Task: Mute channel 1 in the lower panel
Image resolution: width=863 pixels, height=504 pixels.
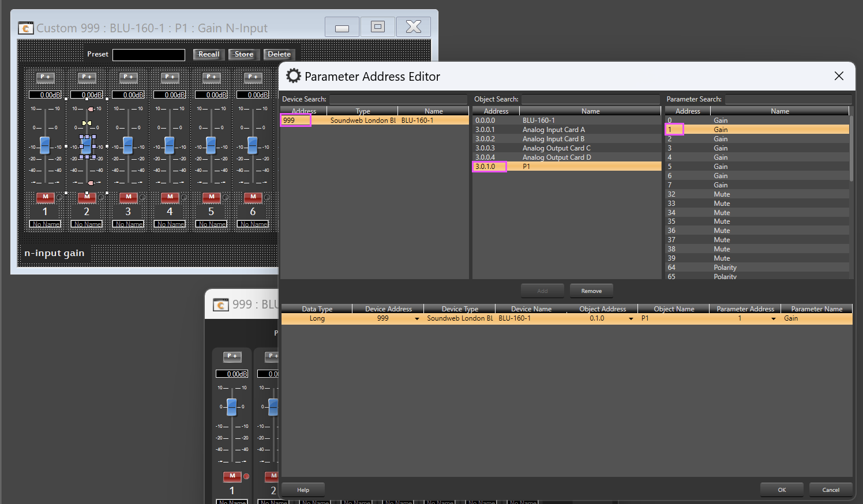Action: [x=232, y=476]
